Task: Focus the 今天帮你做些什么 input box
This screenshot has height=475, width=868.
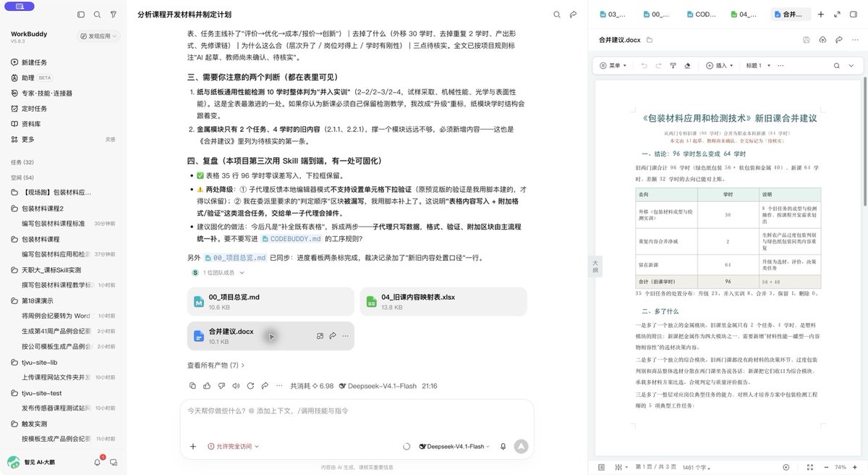Action: pyautogui.click(x=357, y=411)
